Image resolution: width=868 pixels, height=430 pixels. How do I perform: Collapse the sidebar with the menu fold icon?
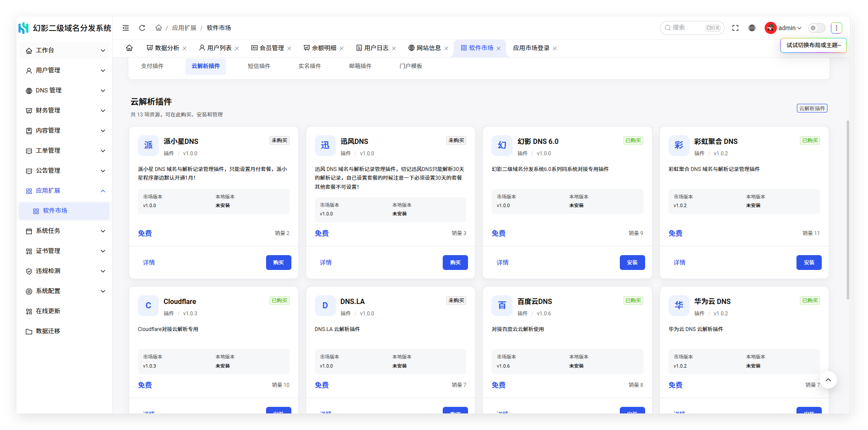tap(126, 28)
